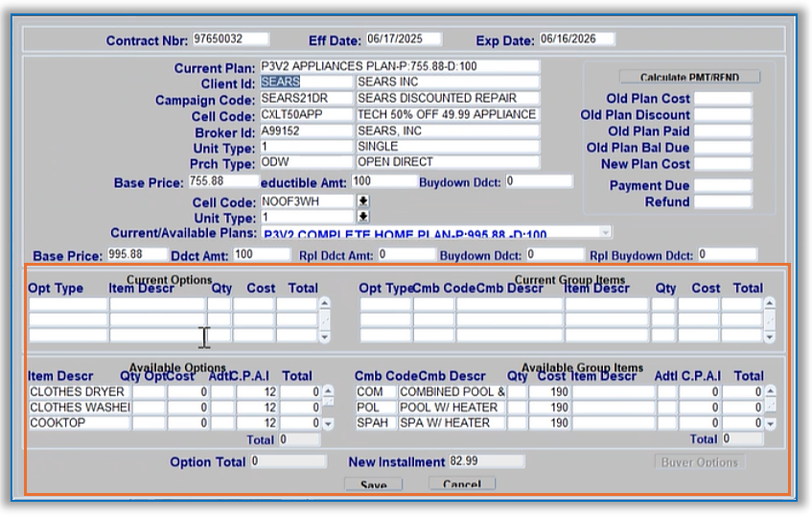
Task: Click the Cancel button
Action: click(462, 483)
